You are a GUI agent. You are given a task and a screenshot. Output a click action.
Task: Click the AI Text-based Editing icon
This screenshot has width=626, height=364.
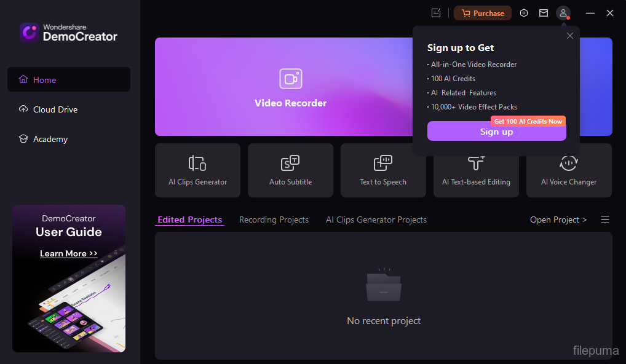(x=476, y=163)
